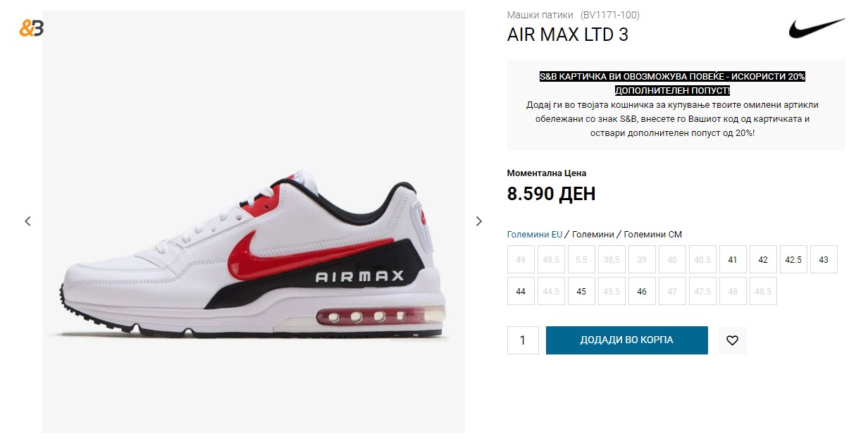Select shoe size 41
The height and width of the screenshot is (439, 868).
(x=733, y=259)
